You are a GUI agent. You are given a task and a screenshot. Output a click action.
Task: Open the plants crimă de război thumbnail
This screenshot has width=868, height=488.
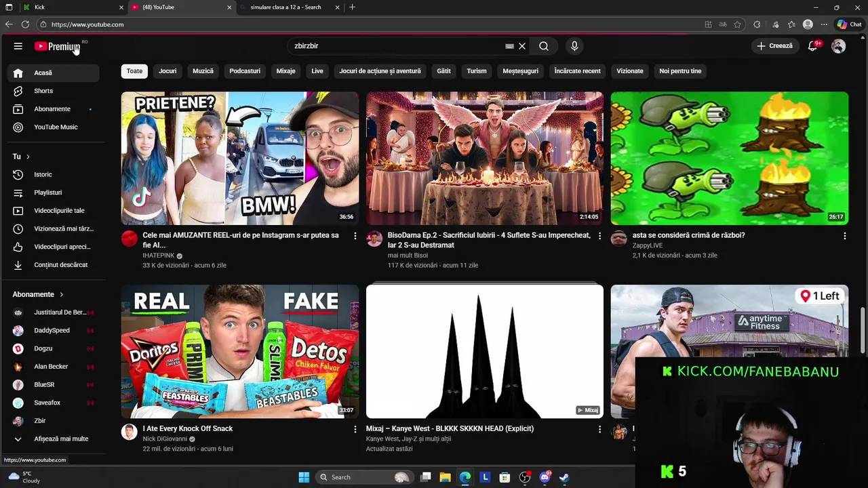[729, 158]
